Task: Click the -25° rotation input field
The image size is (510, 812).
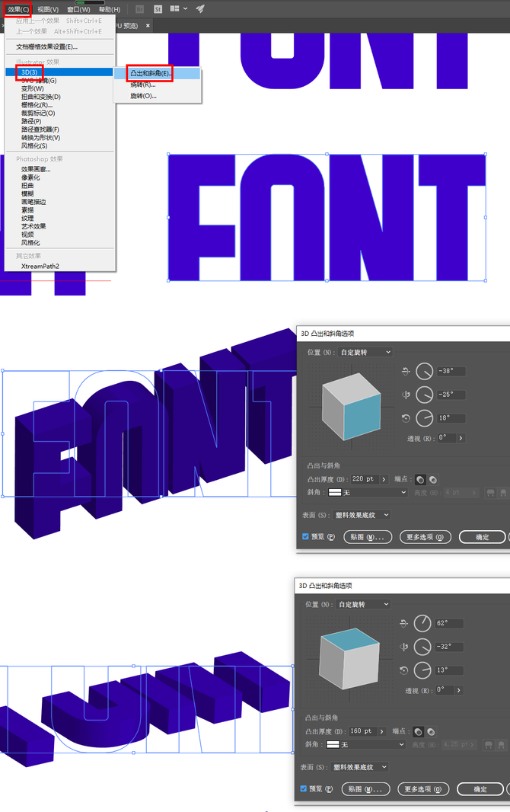Action: [451, 395]
